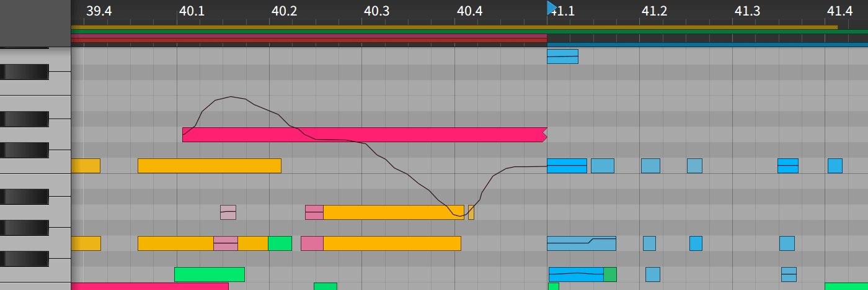Select the thin orange sliver note after 40.4
868x290 pixels.
(471, 212)
